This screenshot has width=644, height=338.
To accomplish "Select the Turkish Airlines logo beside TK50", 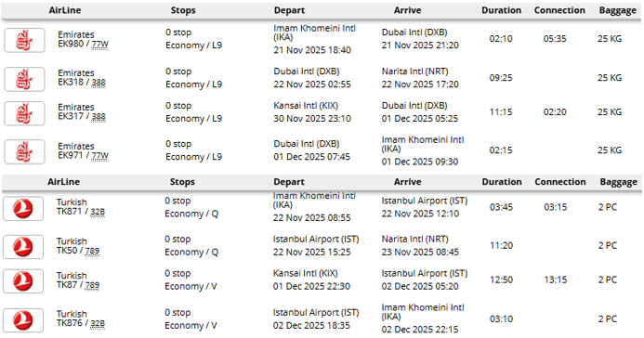I will [23, 247].
